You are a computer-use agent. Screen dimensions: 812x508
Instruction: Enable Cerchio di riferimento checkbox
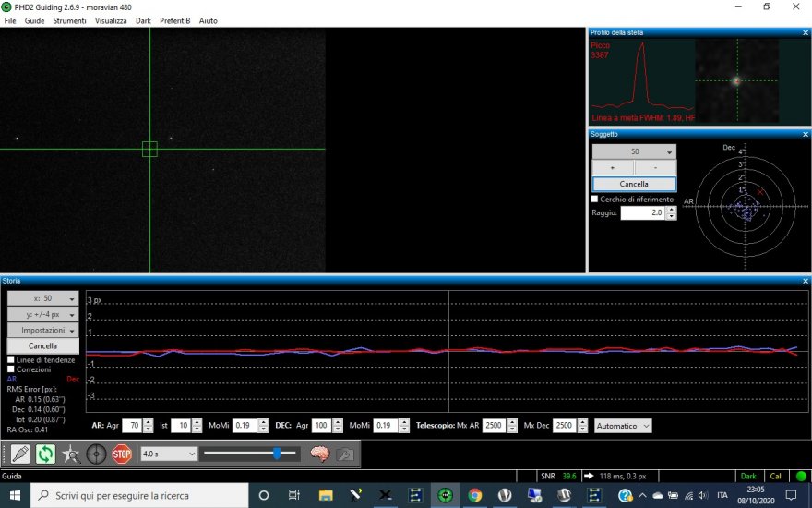(594, 200)
